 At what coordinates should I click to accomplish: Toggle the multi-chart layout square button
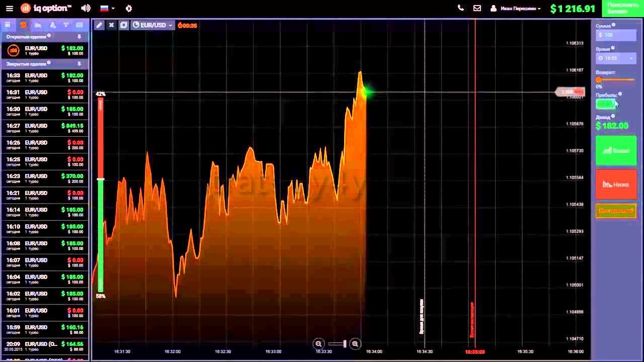coord(123,25)
